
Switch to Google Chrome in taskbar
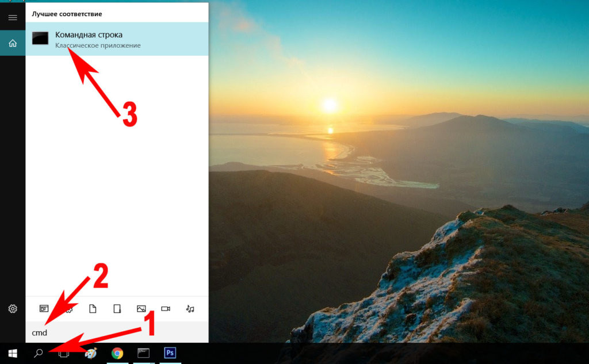(117, 353)
